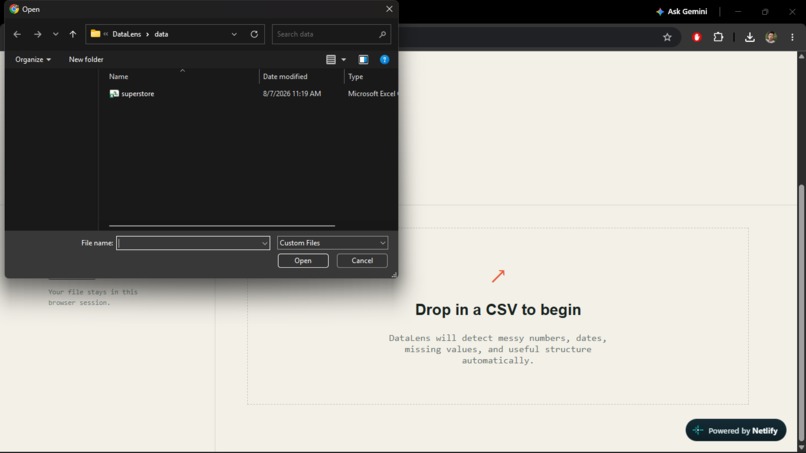The width and height of the screenshot is (806, 453).
Task: Click the DataLens breadcrumb segment
Action: pyautogui.click(x=126, y=34)
